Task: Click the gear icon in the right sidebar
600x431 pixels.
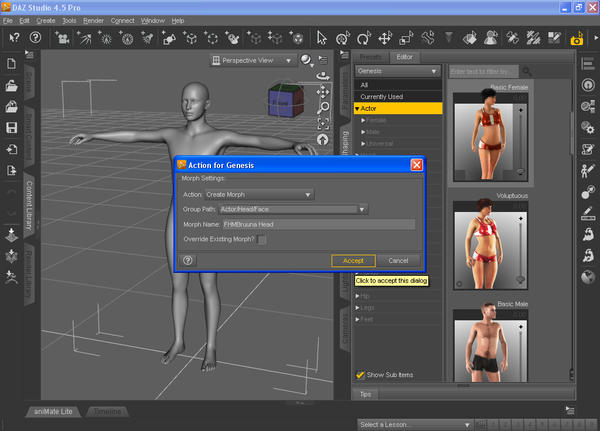Action: (588, 127)
